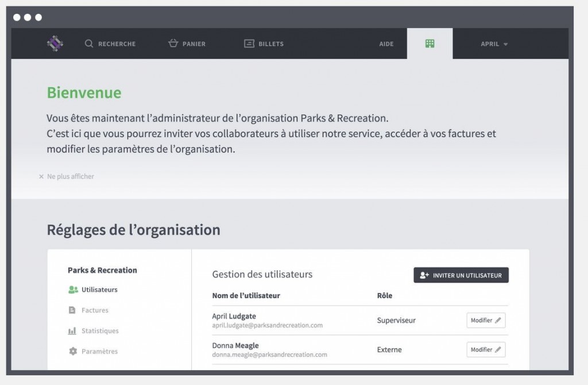Click the April Ludgate user name

click(234, 316)
